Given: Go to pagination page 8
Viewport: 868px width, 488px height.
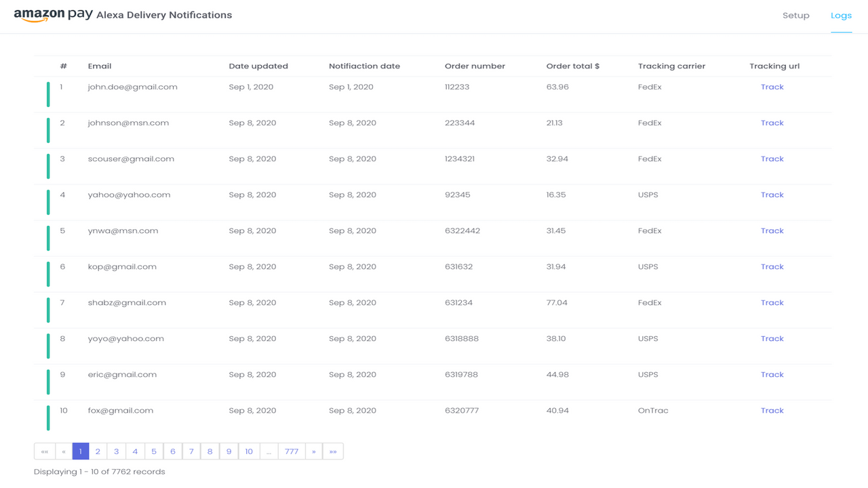Looking at the screenshot, I should tap(210, 451).
